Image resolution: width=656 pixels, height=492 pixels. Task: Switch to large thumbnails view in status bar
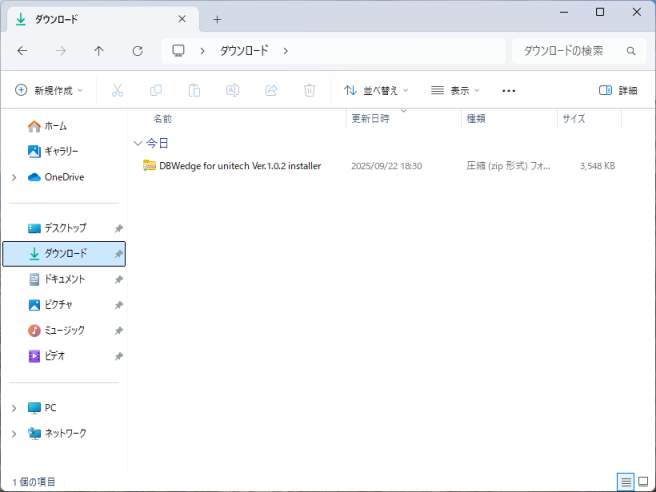click(643, 481)
